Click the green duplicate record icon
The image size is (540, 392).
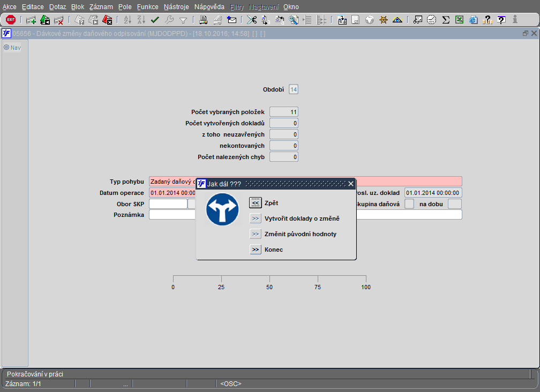(45, 20)
